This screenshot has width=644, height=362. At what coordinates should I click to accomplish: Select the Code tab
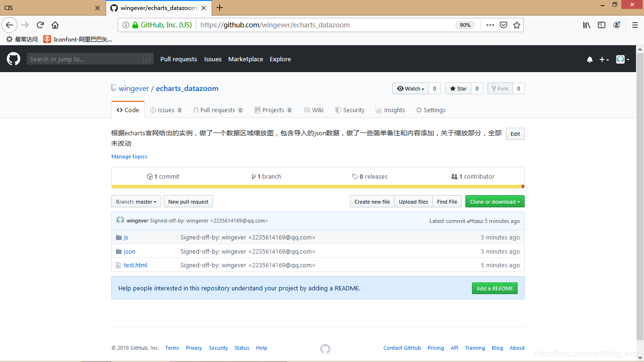128,110
